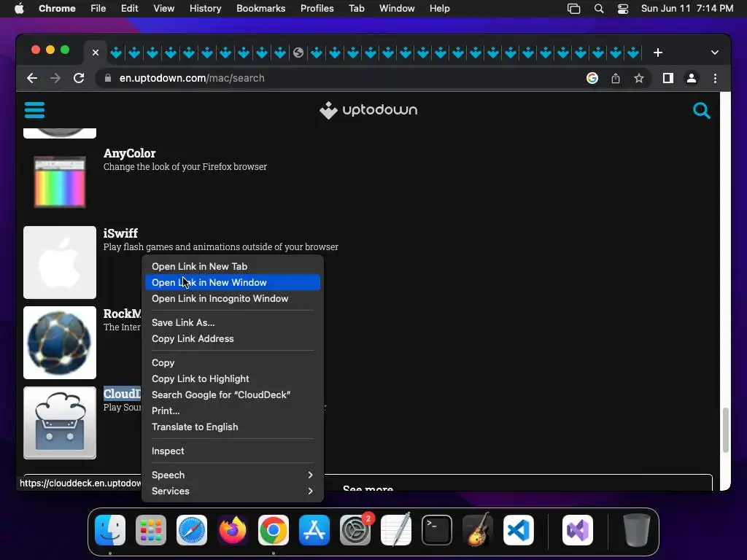Select Translate to English
The height and width of the screenshot is (560, 747).
click(233, 427)
